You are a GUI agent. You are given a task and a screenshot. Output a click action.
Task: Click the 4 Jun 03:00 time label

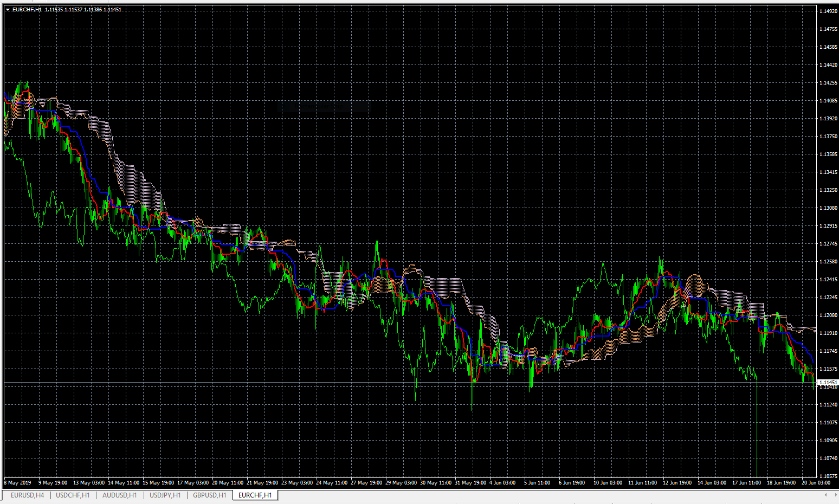pyautogui.click(x=502, y=482)
